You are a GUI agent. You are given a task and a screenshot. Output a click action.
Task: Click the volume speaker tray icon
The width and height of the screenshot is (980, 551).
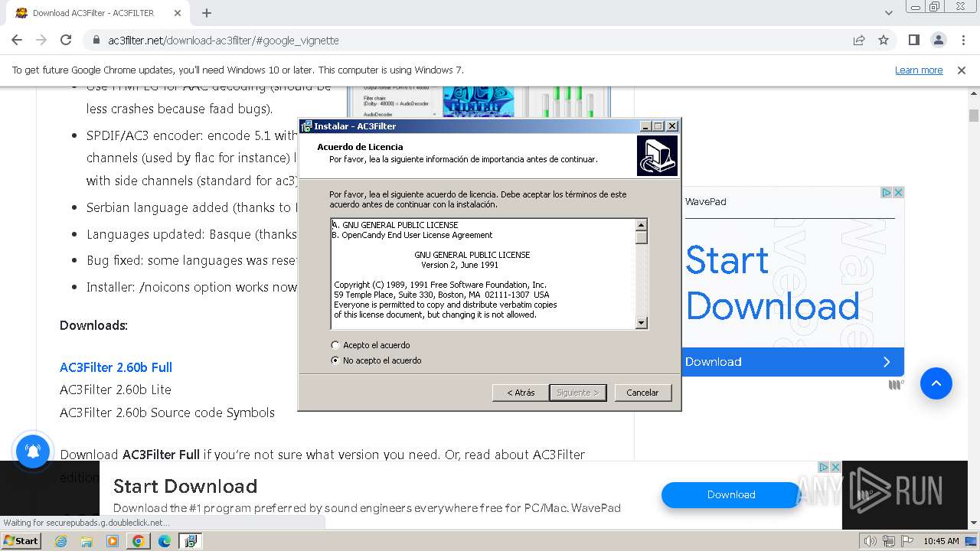click(870, 541)
